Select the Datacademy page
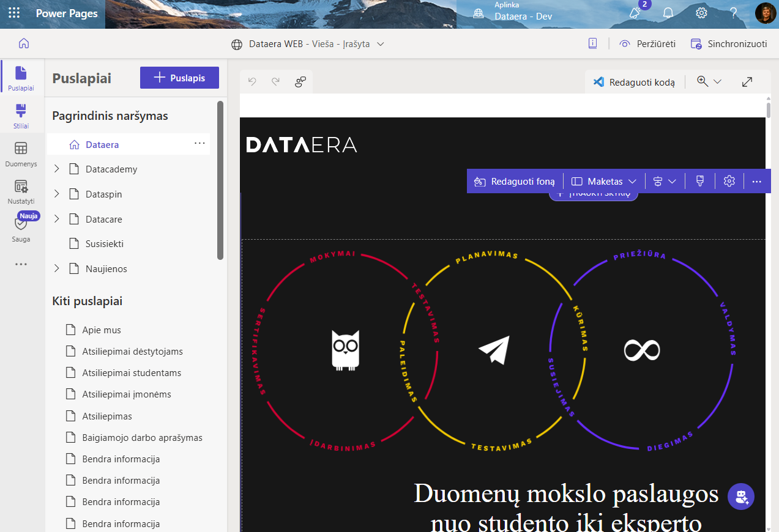The height and width of the screenshot is (532, 779). 111,169
